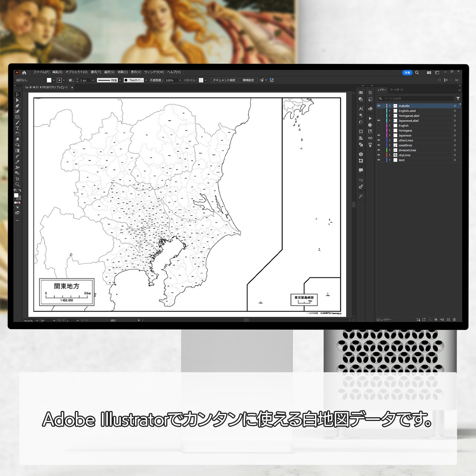
Task: Expand the cityLines layer
Action: (x=390, y=155)
